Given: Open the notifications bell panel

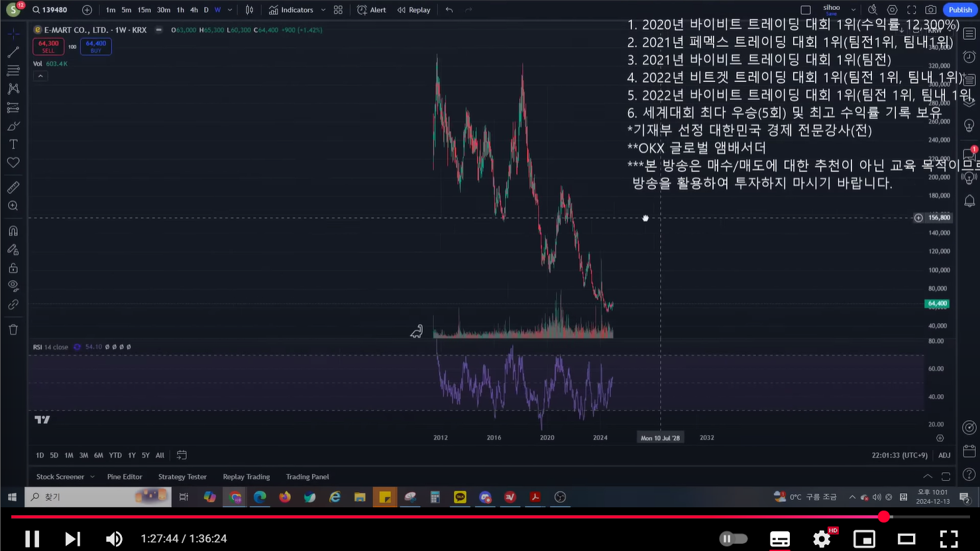Looking at the screenshot, I should pyautogui.click(x=969, y=201).
